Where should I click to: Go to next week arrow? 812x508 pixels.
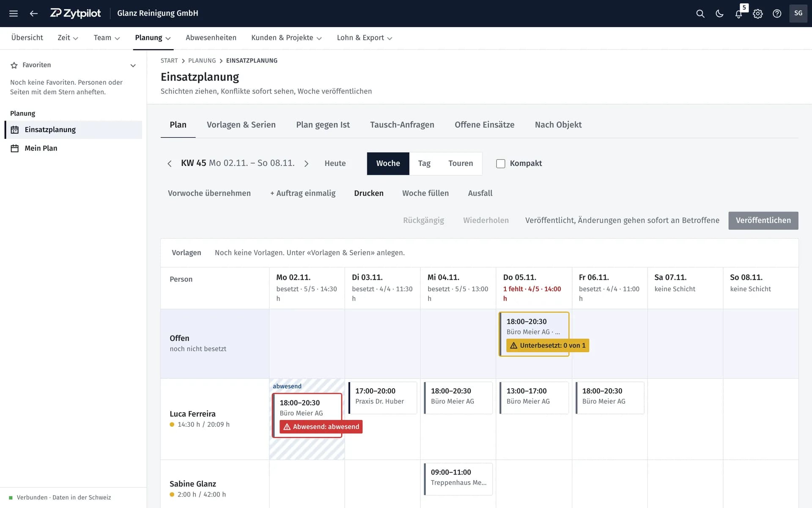tap(306, 163)
